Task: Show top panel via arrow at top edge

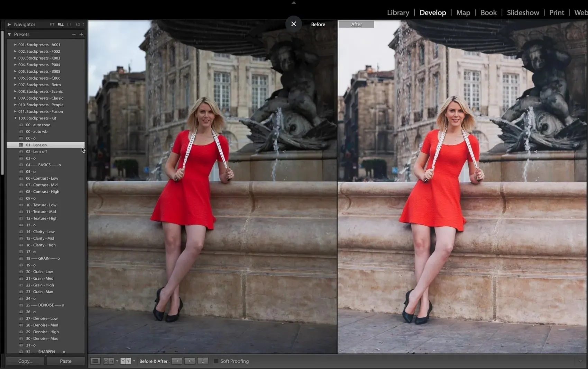Action: [294, 2]
